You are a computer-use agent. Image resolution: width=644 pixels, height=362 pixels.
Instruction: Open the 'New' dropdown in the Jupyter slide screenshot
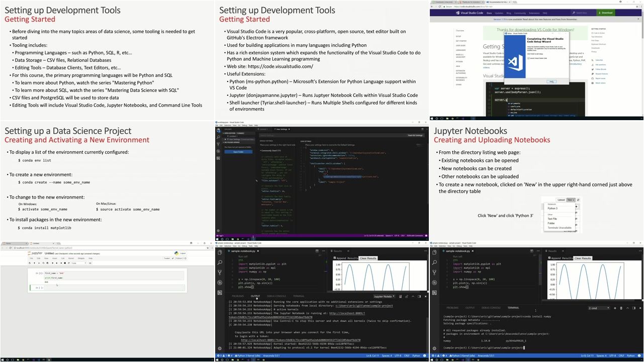point(571,200)
